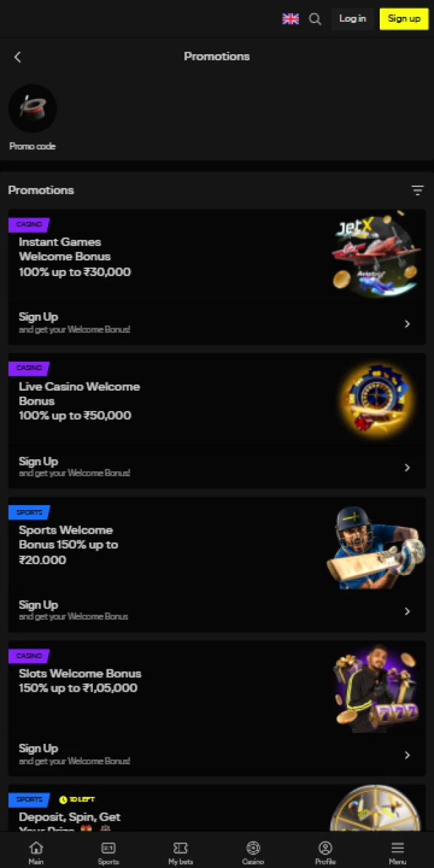
Task: Open the hamburger Menu icon
Action: point(397,852)
